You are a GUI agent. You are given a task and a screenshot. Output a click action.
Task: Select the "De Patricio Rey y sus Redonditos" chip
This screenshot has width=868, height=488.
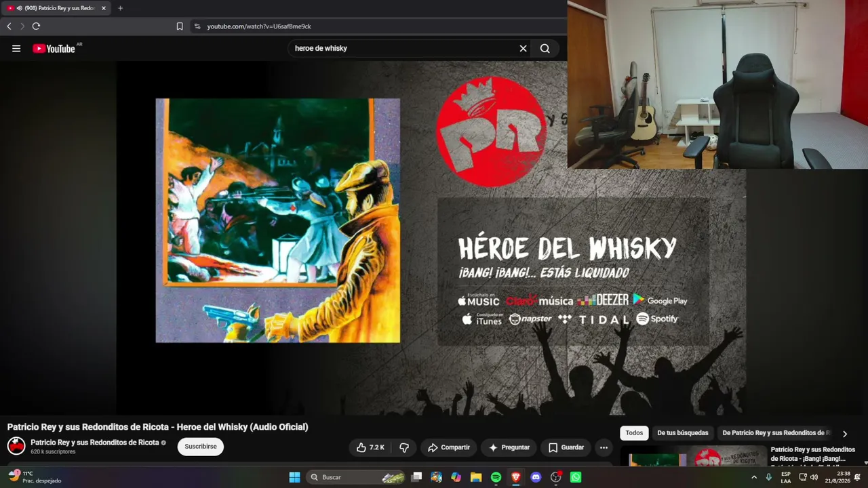point(776,433)
